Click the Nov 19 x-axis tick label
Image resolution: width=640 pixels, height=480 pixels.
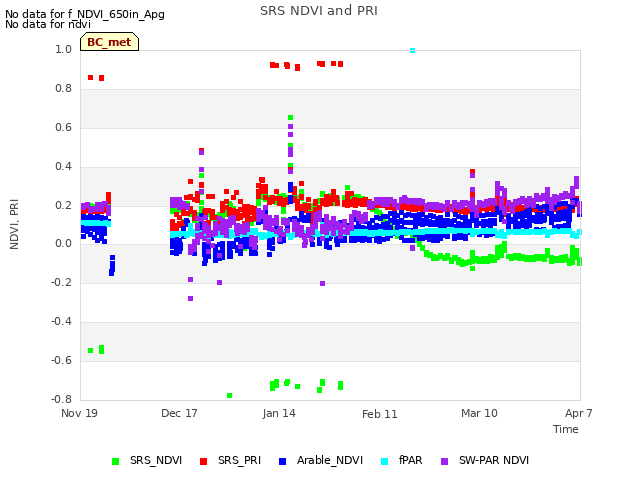[79, 413]
